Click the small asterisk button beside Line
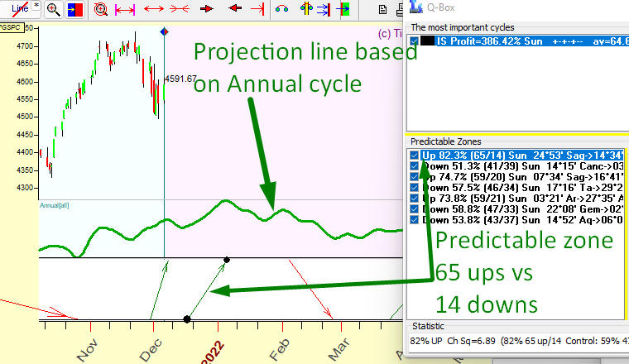This screenshot has width=629, height=364. (x=36, y=7)
